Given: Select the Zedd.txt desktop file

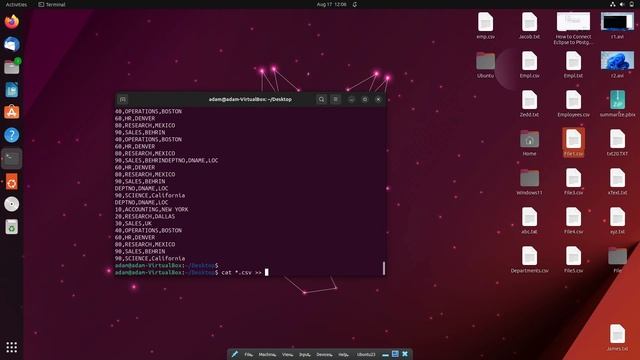Looking at the screenshot, I should (529, 104).
